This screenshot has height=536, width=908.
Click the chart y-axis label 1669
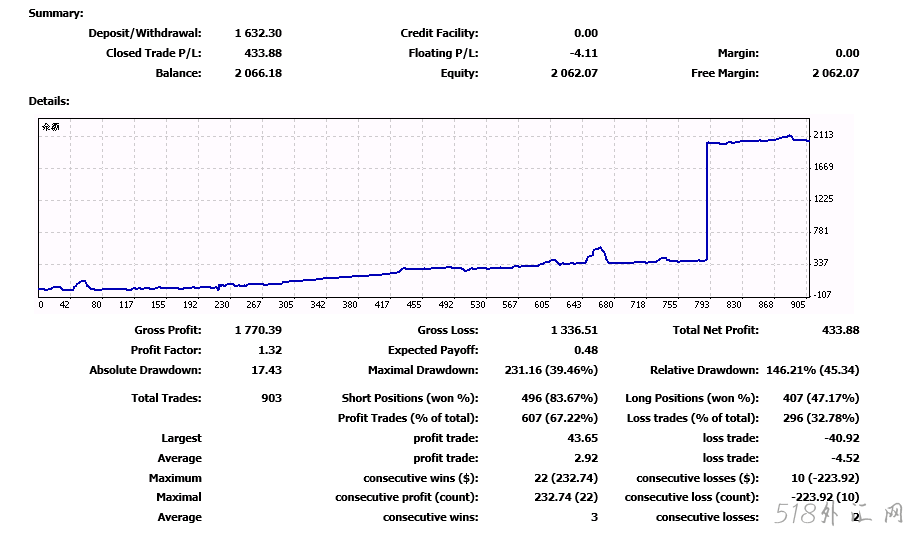coord(823,167)
